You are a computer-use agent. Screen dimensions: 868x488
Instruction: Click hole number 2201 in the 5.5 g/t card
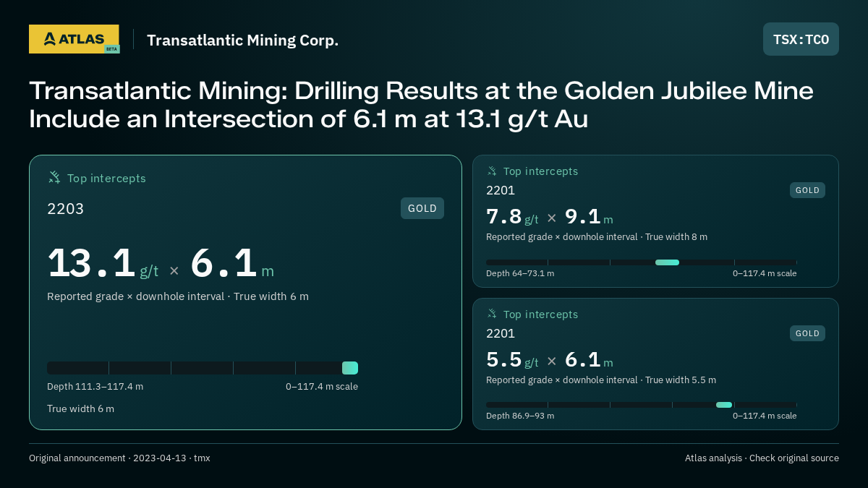(501, 333)
